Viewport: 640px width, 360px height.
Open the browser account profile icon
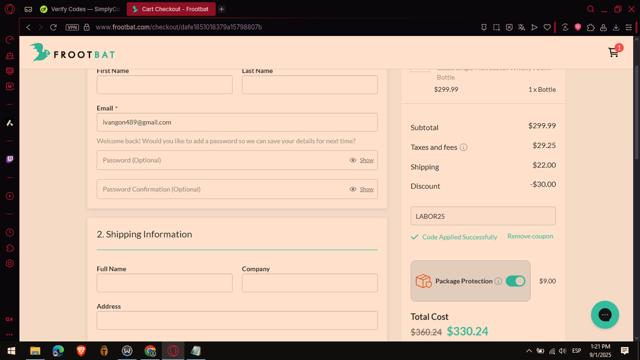coord(603,27)
